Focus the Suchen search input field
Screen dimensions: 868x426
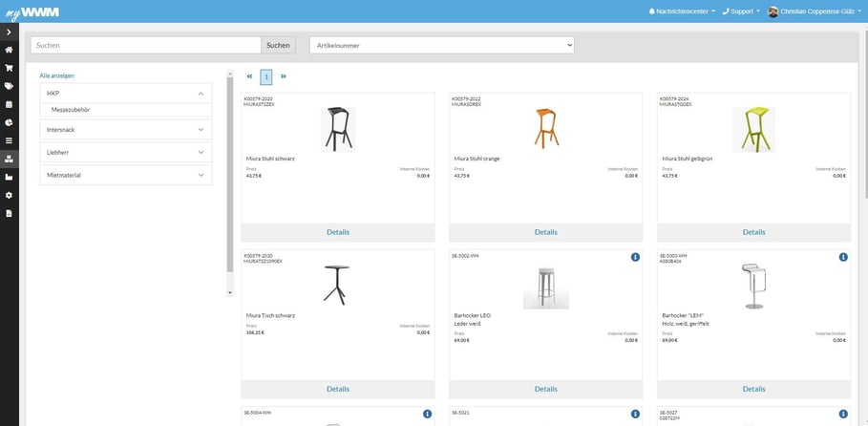145,46
